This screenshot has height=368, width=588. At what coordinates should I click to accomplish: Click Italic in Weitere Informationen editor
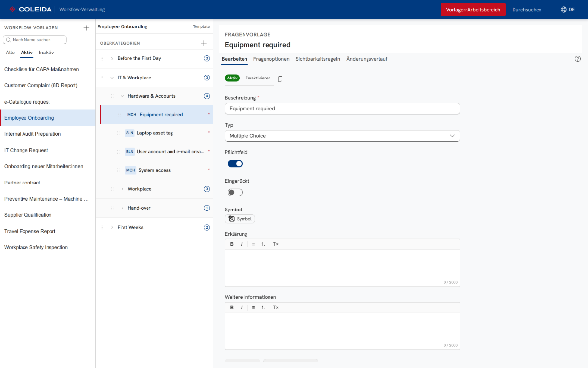pyautogui.click(x=242, y=308)
